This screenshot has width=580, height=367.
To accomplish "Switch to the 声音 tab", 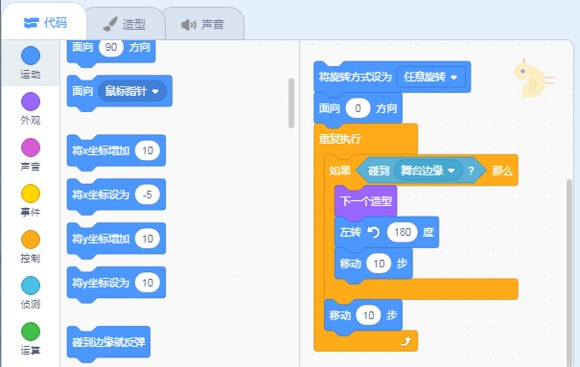I will click(203, 24).
